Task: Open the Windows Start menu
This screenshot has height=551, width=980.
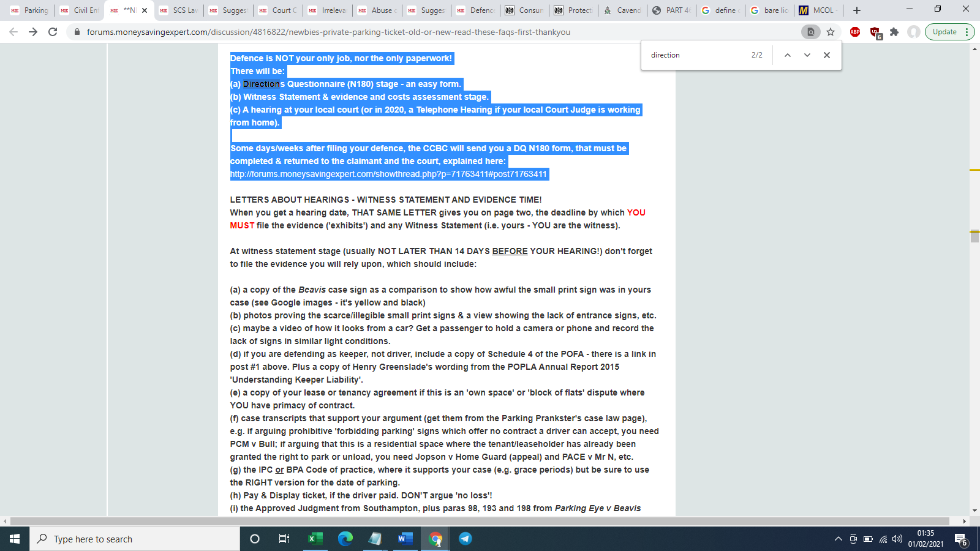Action: [x=15, y=539]
